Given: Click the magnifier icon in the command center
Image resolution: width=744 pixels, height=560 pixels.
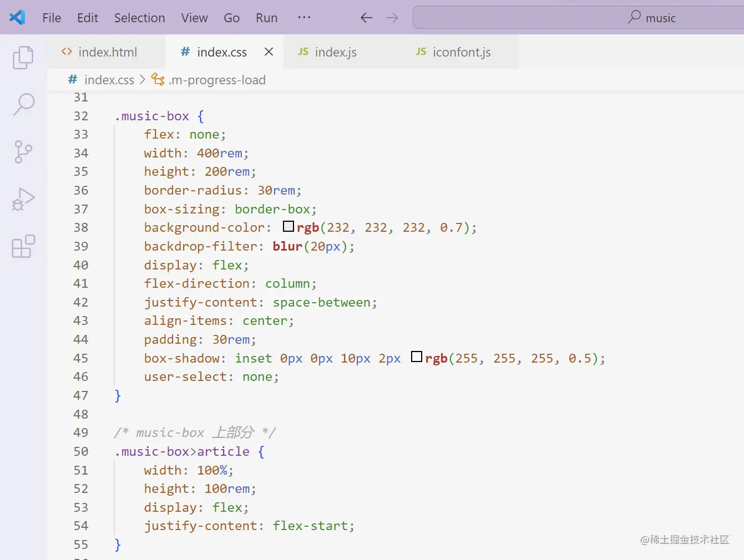Looking at the screenshot, I should (x=634, y=17).
